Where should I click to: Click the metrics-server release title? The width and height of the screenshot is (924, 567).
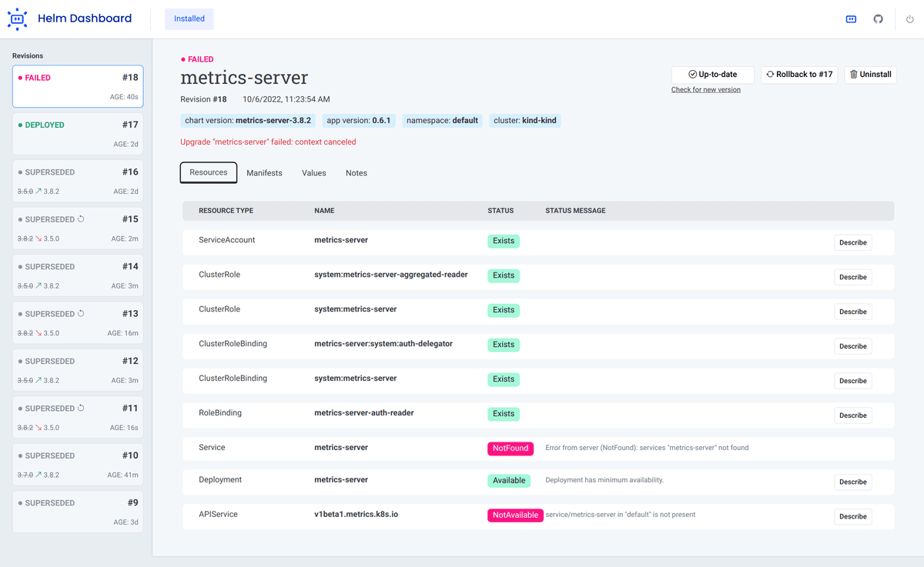(244, 78)
